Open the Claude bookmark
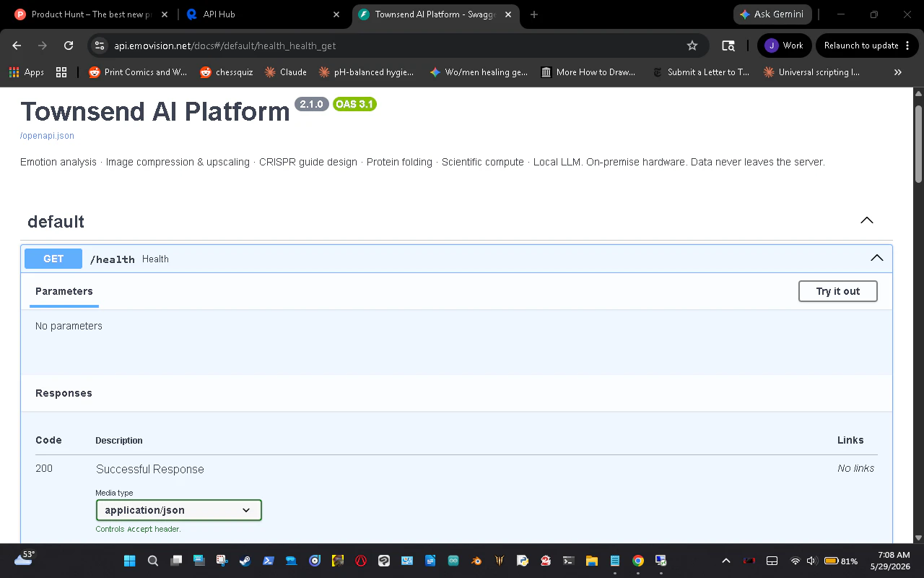924x578 pixels. pyautogui.click(x=286, y=72)
